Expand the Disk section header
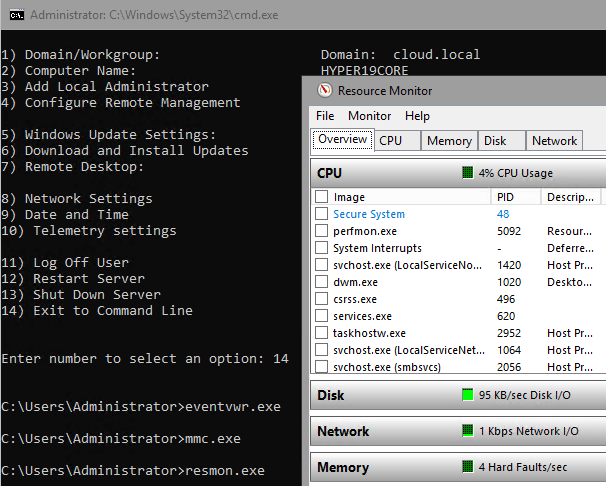Screen dimensions: 606x486 pos(458,395)
